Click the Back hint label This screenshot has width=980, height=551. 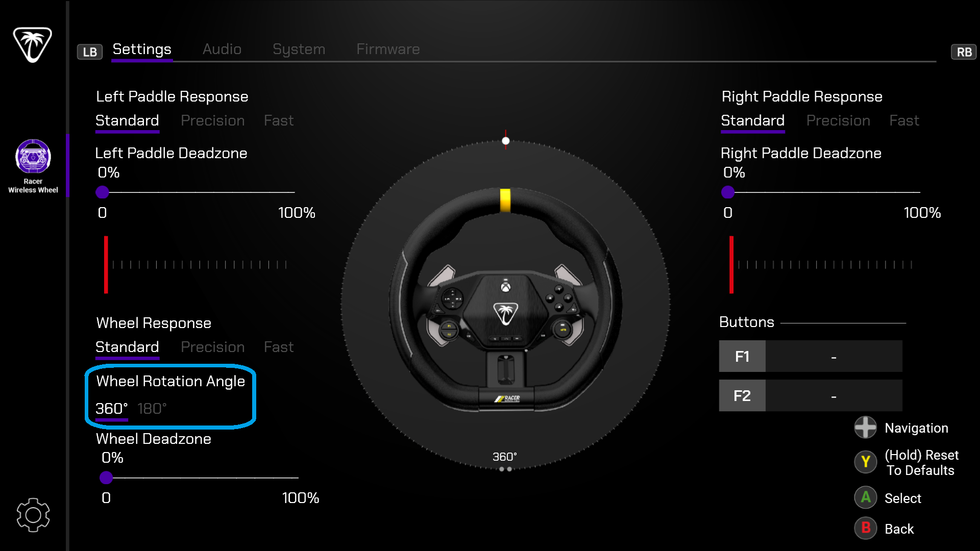[899, 529]
